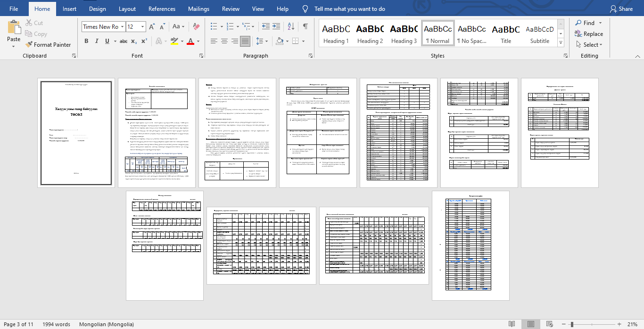
Task: Apply strikethrough formatting
Action: click(124, 41)
